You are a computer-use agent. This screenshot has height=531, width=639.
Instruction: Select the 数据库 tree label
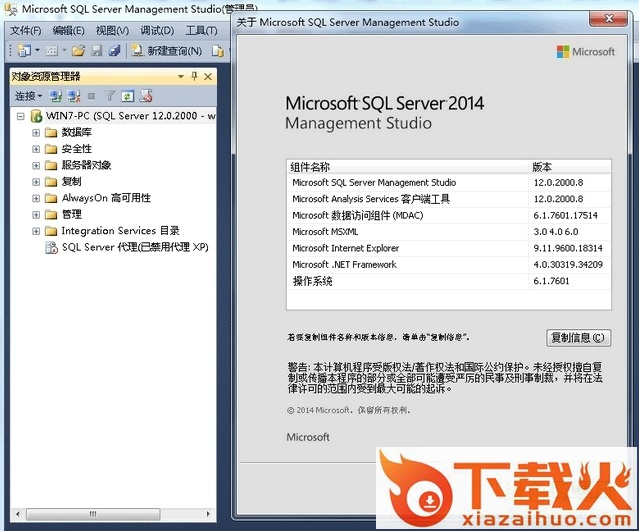(77, 132)
